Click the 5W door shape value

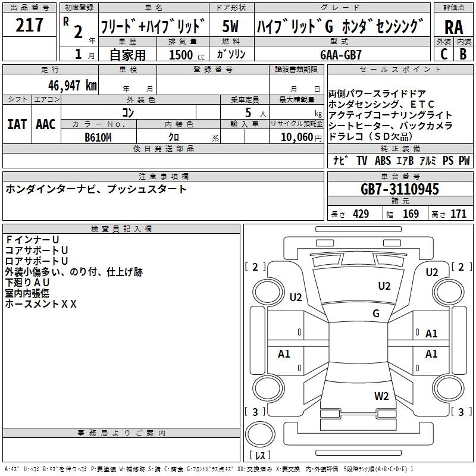[231, 26]
